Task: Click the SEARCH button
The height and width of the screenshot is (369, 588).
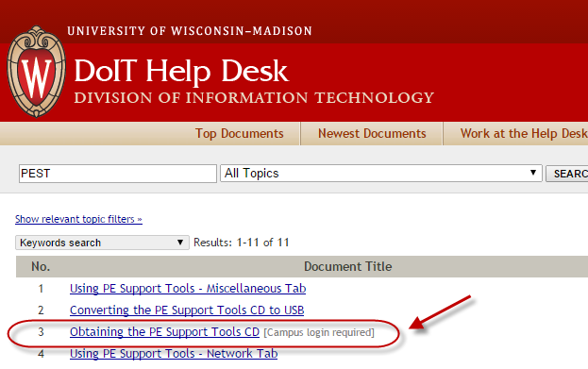Action: click(567, 174)
